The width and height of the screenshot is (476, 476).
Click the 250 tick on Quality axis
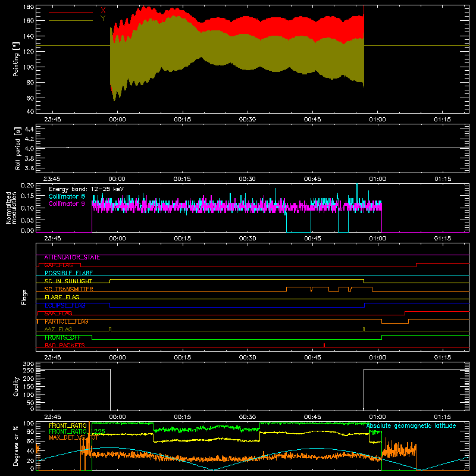(x=29, y=371)
